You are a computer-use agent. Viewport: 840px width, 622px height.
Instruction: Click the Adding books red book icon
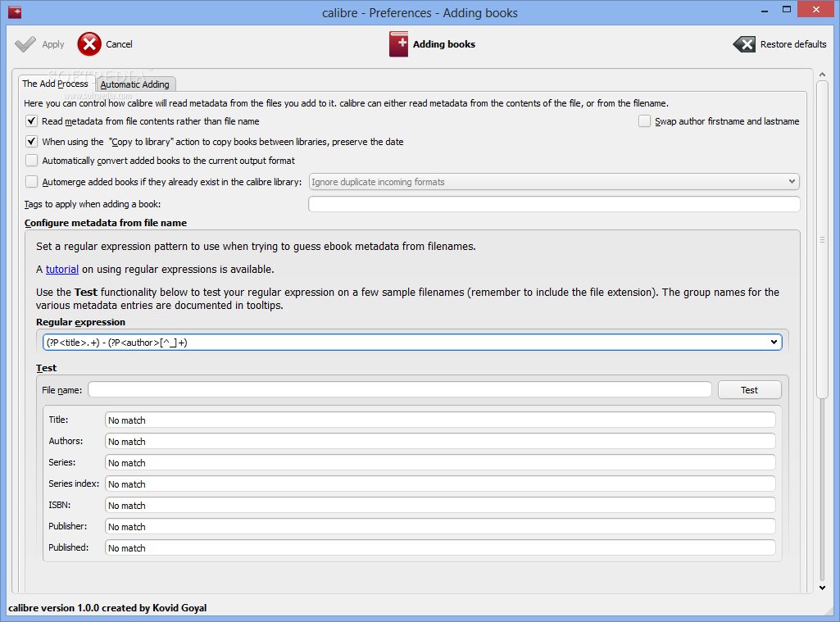(398, 44)
